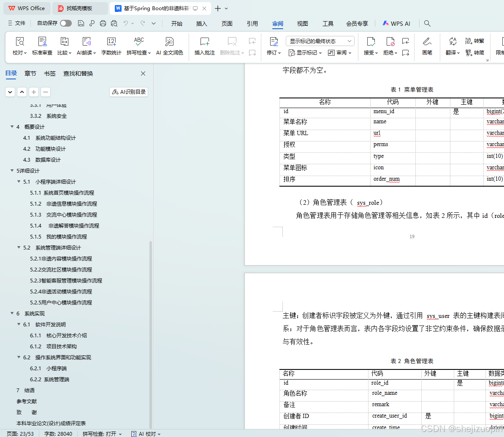The height and width of the screenshot is (437, 504).
Task: Open print preview icon
Action: [114, 23]
